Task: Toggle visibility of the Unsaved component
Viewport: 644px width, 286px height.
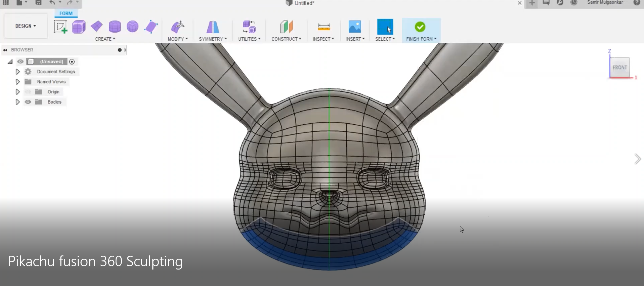Action: click(x=20, y=62)
